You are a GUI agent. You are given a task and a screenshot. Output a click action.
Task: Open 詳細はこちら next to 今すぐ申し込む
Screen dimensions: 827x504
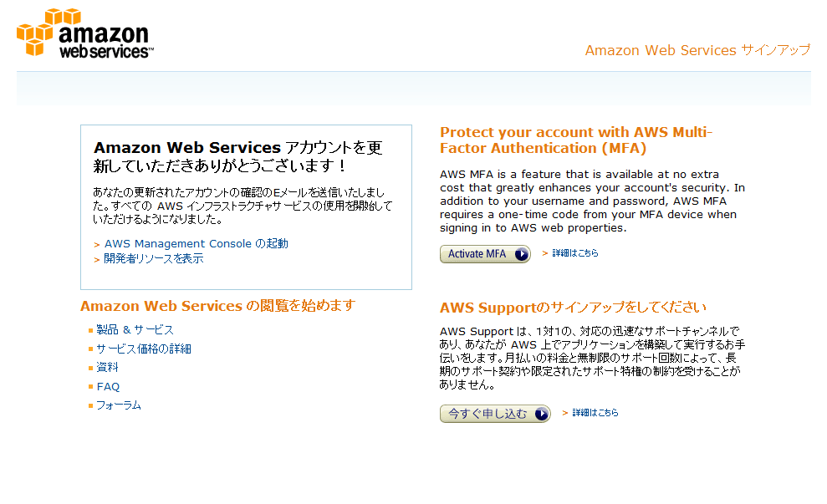pos(595,413)
